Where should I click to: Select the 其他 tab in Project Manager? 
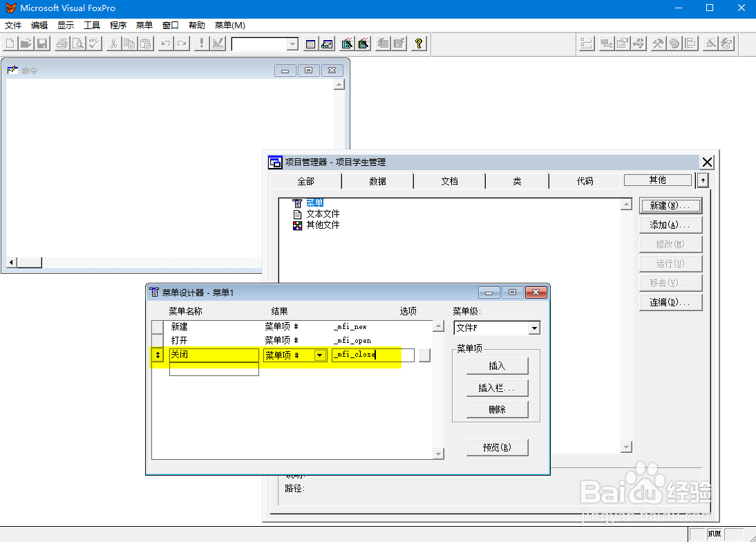pos(658,180)
